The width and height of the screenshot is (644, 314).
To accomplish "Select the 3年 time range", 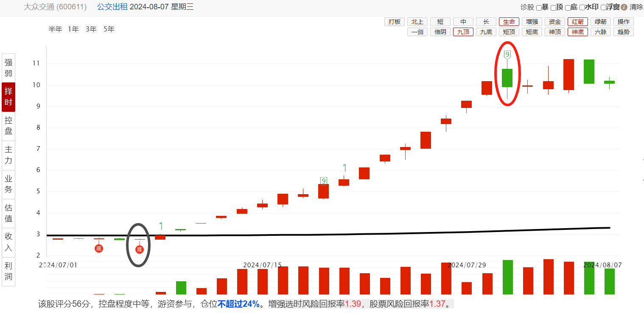I will [x=91, y=29].
